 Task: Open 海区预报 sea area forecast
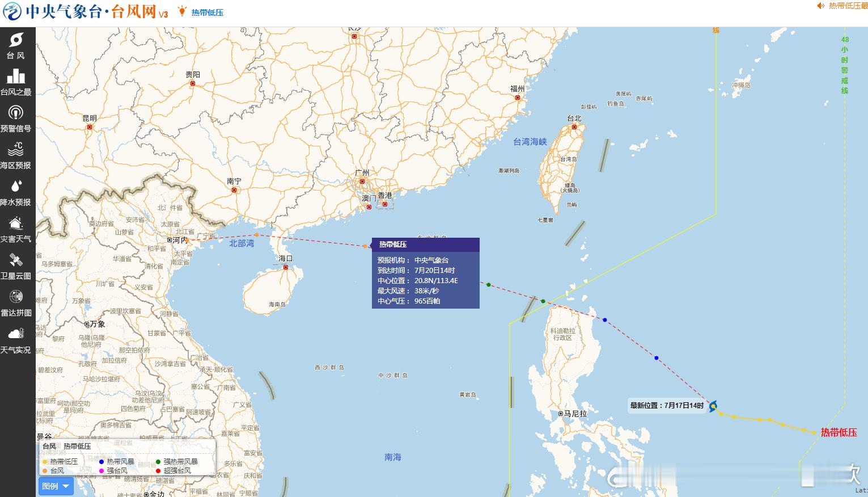point(16,156)
